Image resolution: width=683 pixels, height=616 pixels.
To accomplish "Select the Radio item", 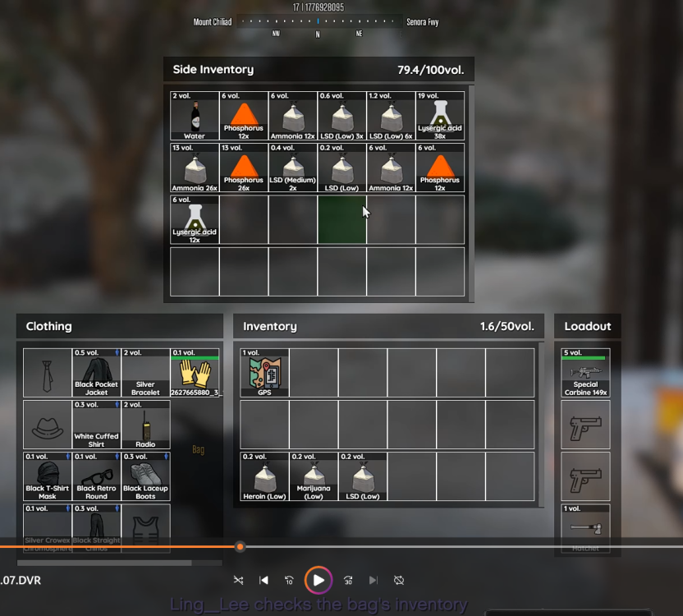I will tap(145, 424).
